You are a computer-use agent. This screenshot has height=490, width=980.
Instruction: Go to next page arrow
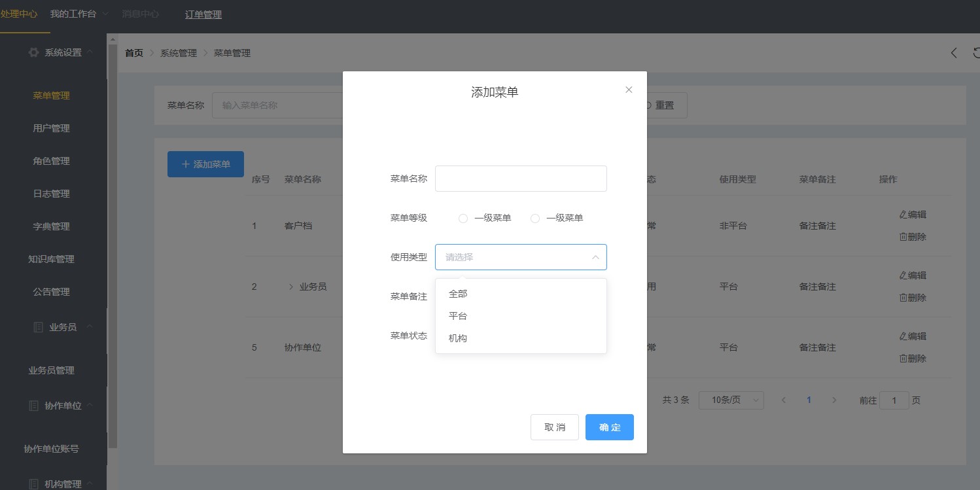click(834, 400)
